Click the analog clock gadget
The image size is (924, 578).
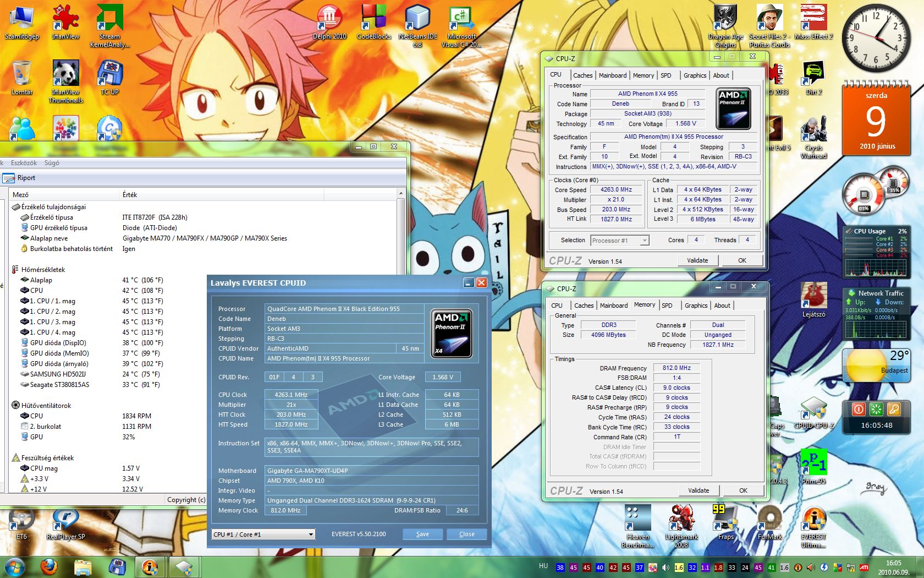tap(876, 37)
